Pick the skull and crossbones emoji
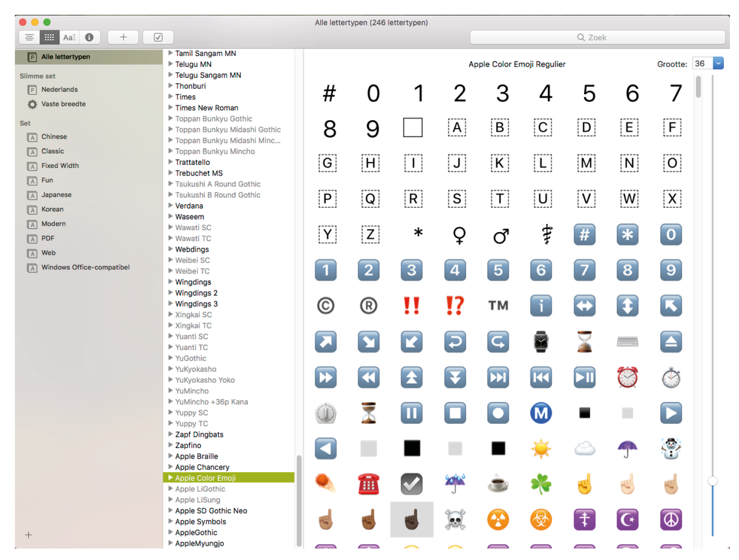This screenshot has height=560, width=739. click(x=455, y=520)
